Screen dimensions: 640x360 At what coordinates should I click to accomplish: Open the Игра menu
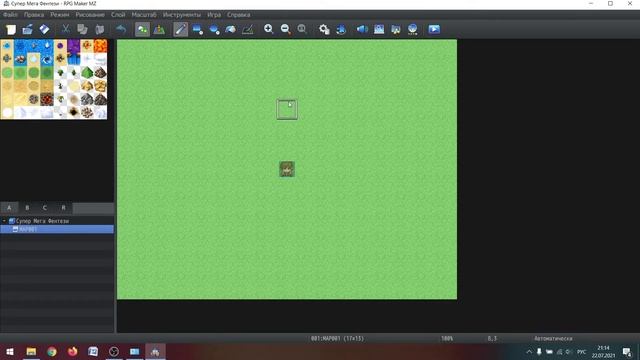213,15
